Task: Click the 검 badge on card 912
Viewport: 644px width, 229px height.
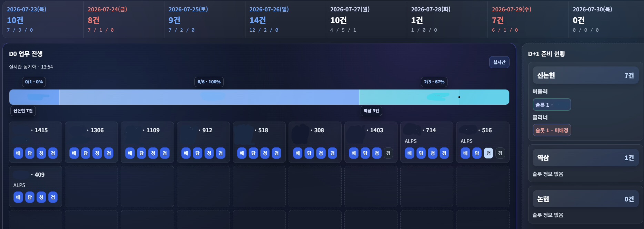Action: coord(221,153)
